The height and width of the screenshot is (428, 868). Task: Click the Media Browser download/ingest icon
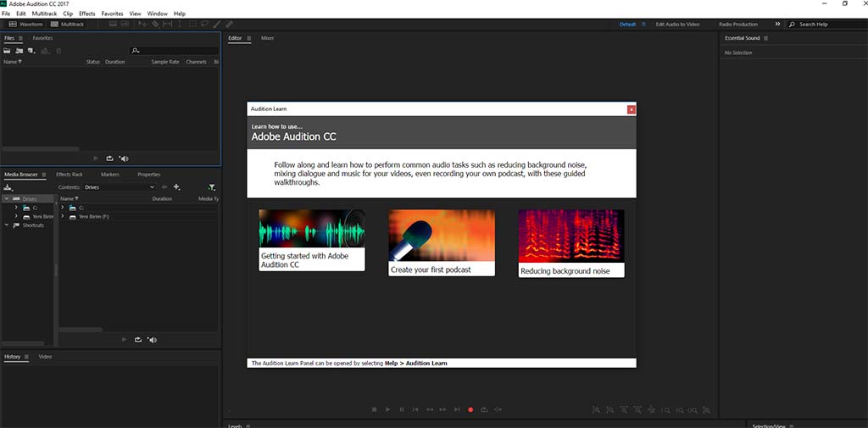tap(8, 187)
